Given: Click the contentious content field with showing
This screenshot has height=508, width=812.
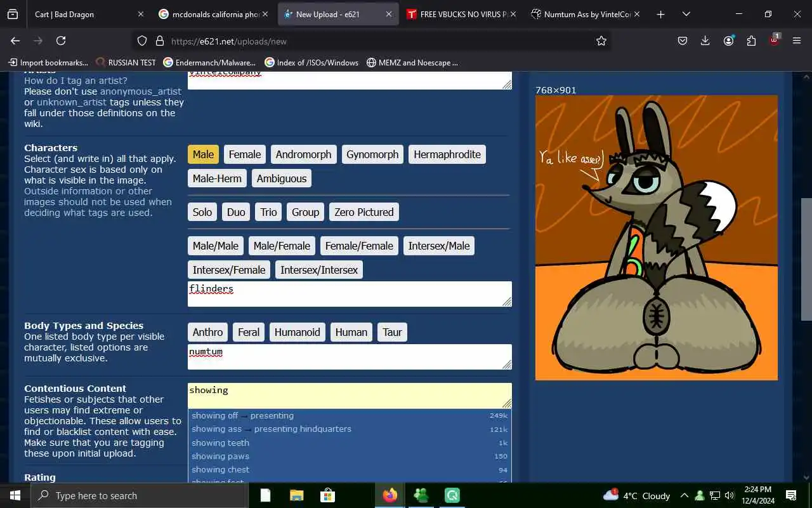Looking at the screenshot, I should 350,396.
